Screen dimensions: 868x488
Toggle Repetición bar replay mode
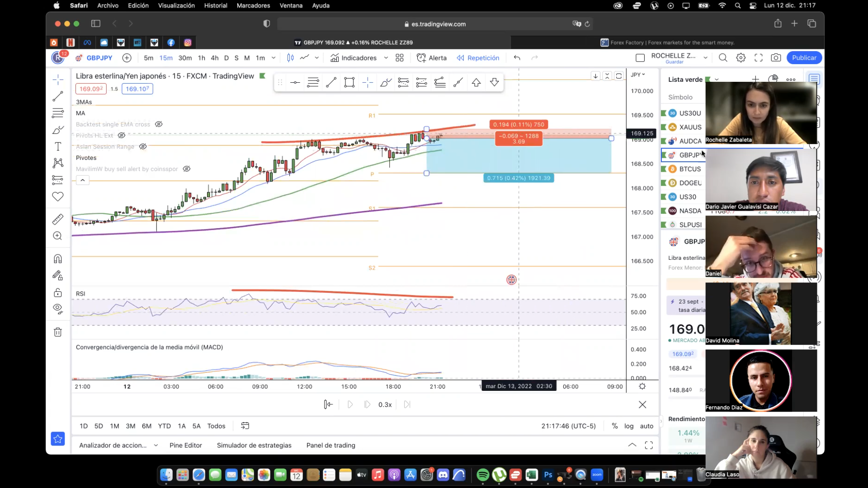[x=478, y=58]
